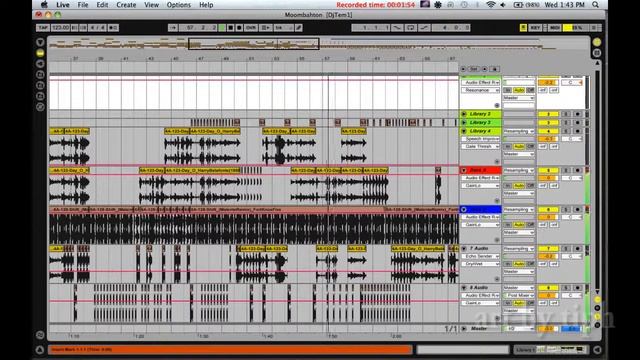Screen dimensions: 640x360
Task: Toggle the Follow arrow button
Action: [173, 28]
